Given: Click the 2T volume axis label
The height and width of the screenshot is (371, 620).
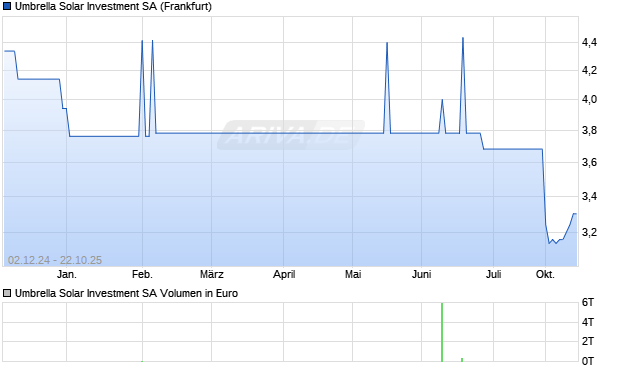Looking at the screenshot, I should click(x=588, y=341).
